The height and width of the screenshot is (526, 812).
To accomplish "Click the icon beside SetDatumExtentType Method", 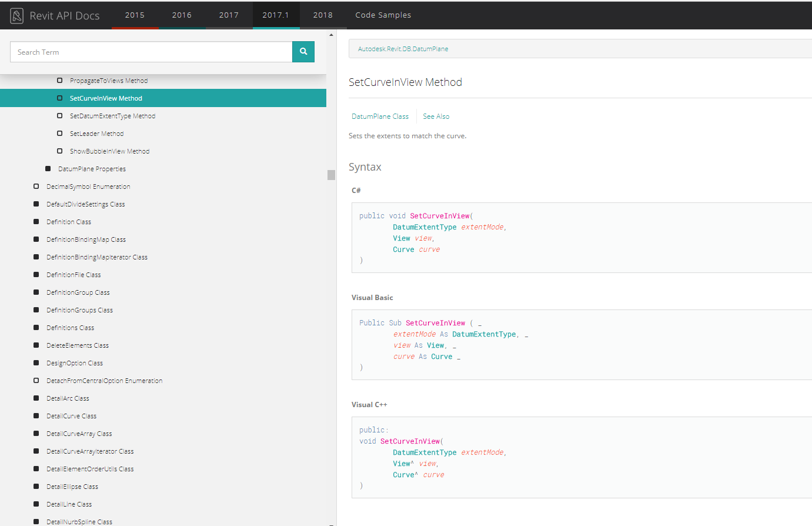I will coord(59,116).
